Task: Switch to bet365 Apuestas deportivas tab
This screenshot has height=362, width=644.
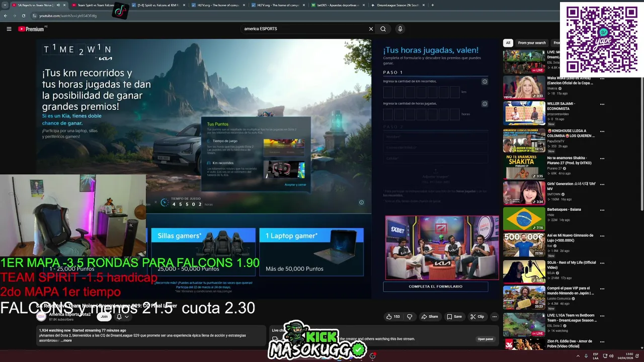Action: point(338,5)
